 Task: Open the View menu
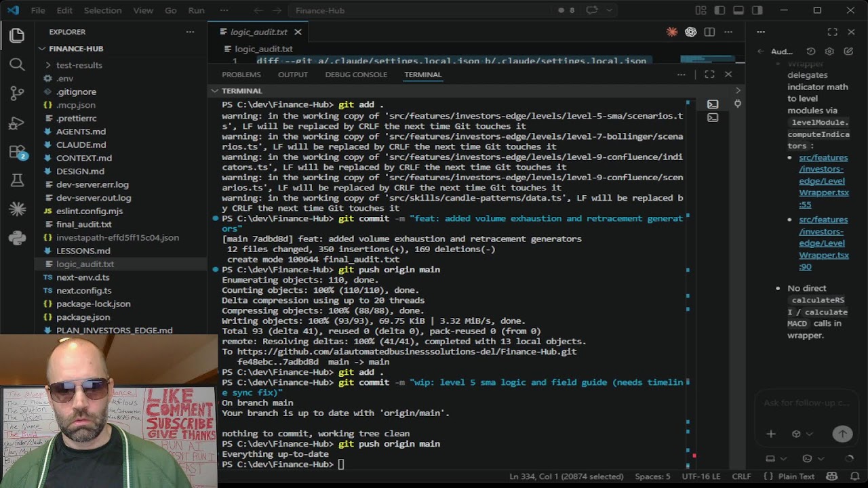[143, 10]
